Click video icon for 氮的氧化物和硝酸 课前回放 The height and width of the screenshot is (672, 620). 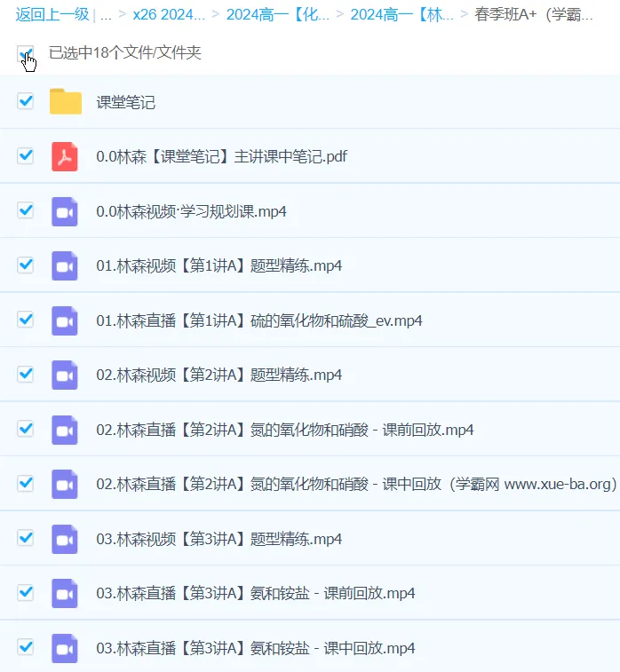pos(65,430)
